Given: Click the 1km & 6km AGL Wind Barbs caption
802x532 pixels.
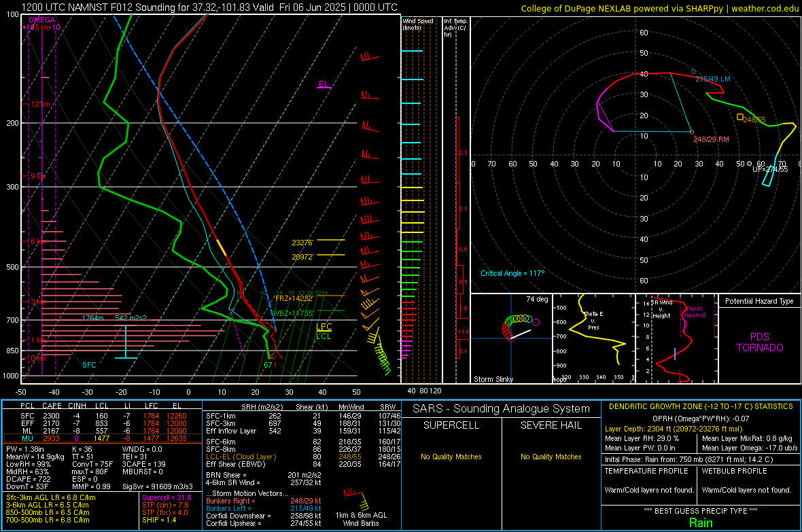Looking at the screenshot, I should click(x=361, y=519).
